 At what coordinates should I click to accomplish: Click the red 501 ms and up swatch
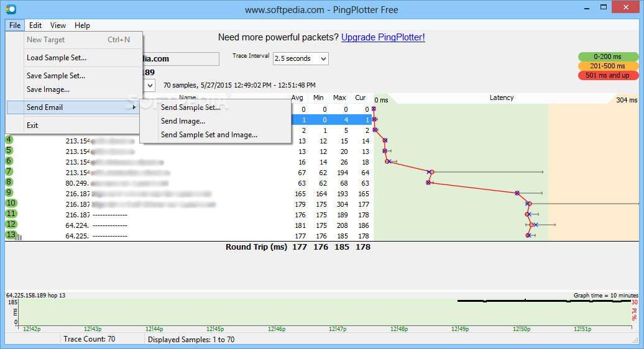(x=608, y=76)
